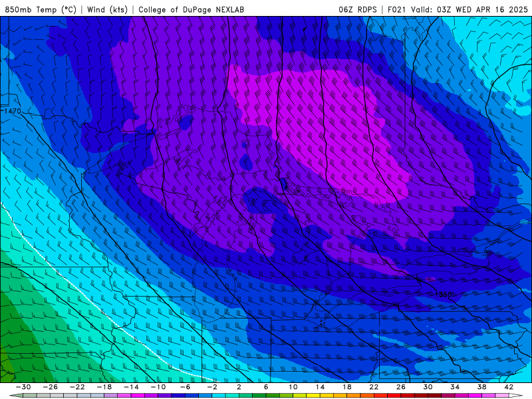
Task: Click 'College of DuPage NEXLAB' header text
Action: (x=191, y=9)
